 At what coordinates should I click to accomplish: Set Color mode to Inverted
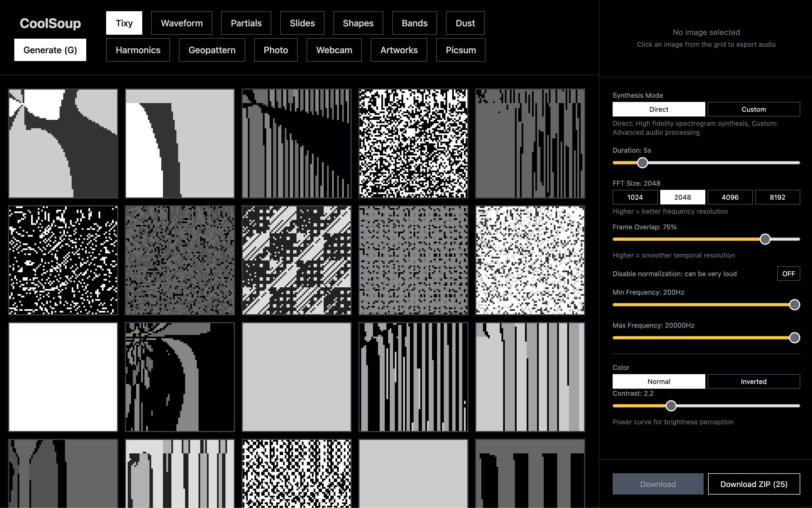coord(754,381)
